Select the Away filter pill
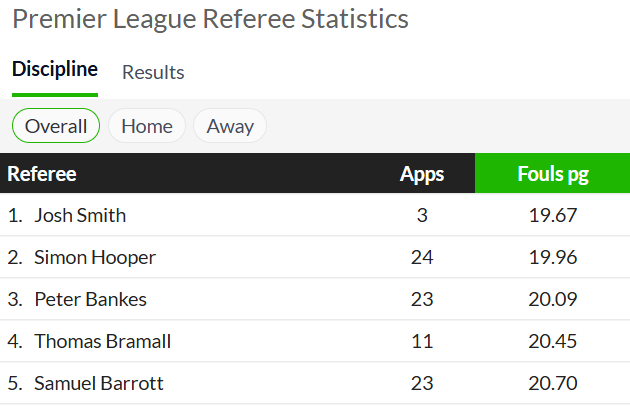 pos(230,126)
